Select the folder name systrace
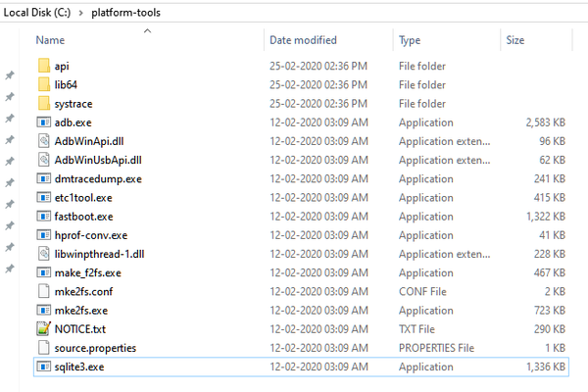Image resolution: width=588 pixels, height=392 pixels. click(73, 104)
